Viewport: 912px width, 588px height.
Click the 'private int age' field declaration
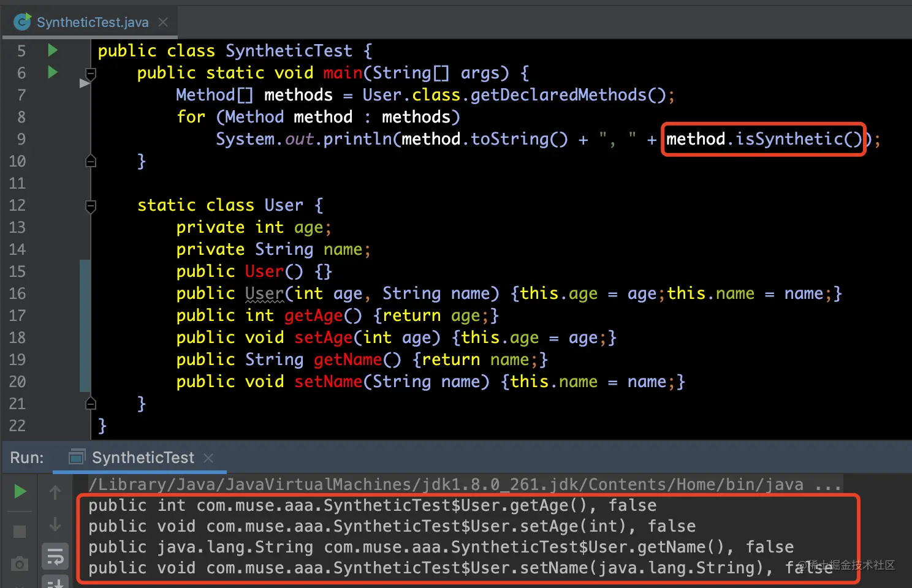click(x=254, y=227)
